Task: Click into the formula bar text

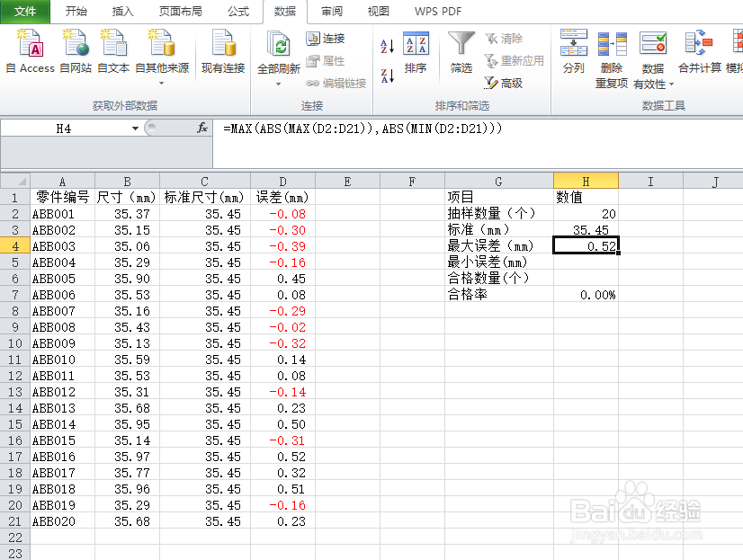Action: point(363,129)
